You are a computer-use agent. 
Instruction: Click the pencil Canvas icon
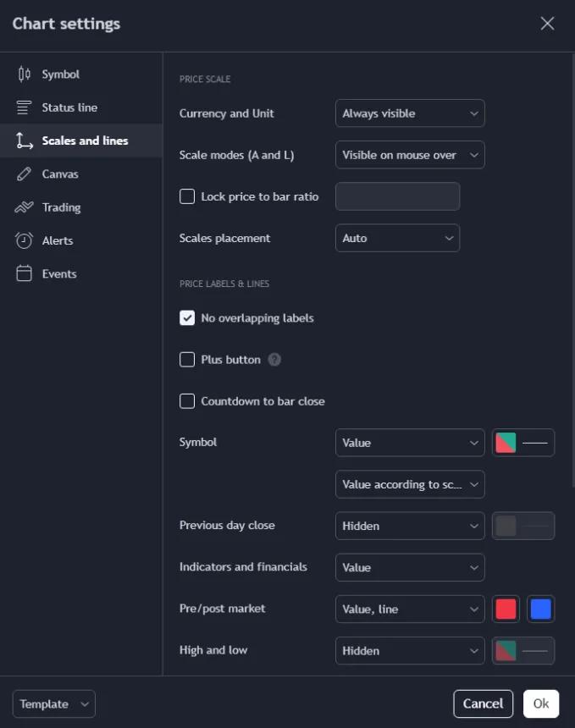25,174
